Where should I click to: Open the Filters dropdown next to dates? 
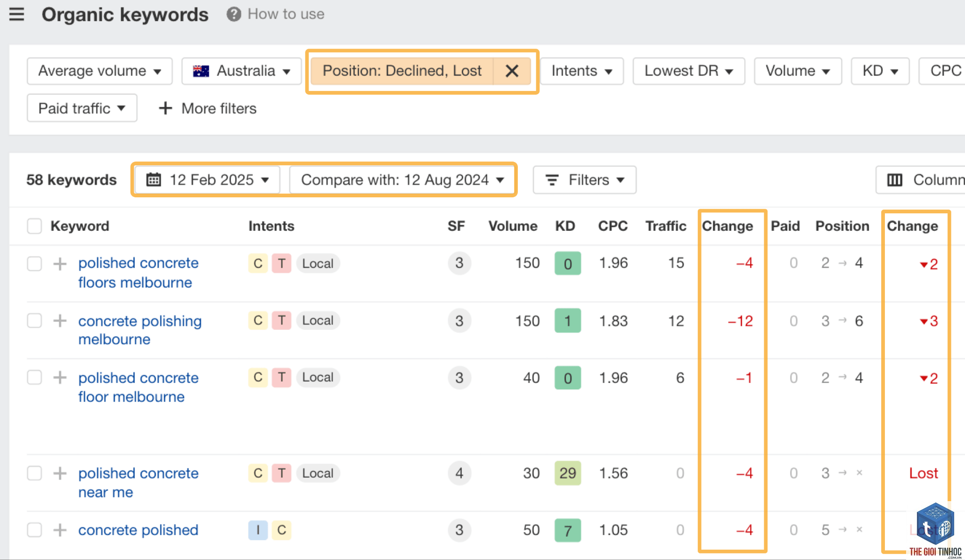tap(585, 180)
